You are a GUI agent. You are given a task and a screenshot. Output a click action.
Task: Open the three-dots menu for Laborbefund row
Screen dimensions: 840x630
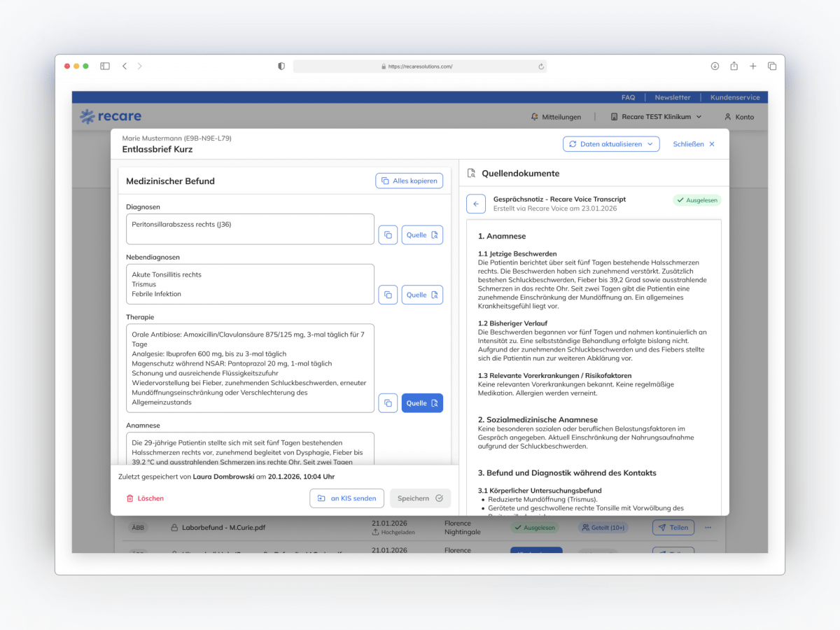pos(708,527)
